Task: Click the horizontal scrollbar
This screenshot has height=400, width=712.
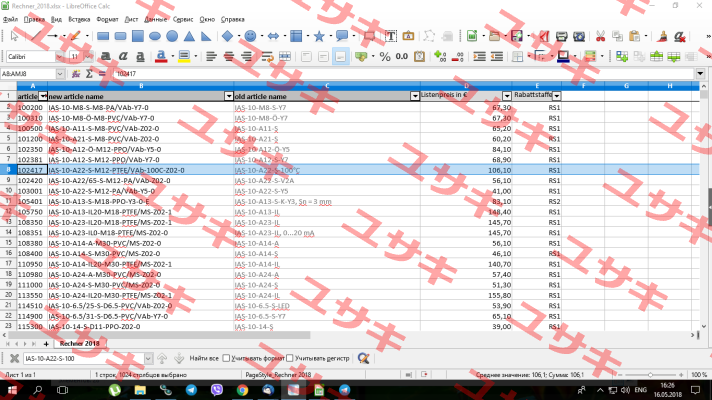Action: (x=158, y=335)
